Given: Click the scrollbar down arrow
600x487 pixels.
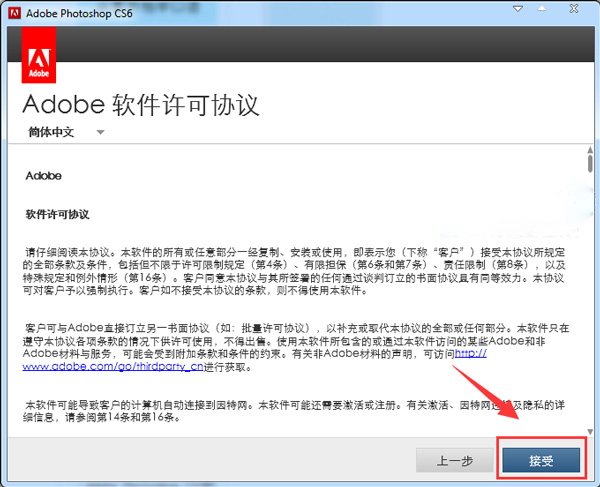Looking at the screenshot, I should (x=590, y=432).
